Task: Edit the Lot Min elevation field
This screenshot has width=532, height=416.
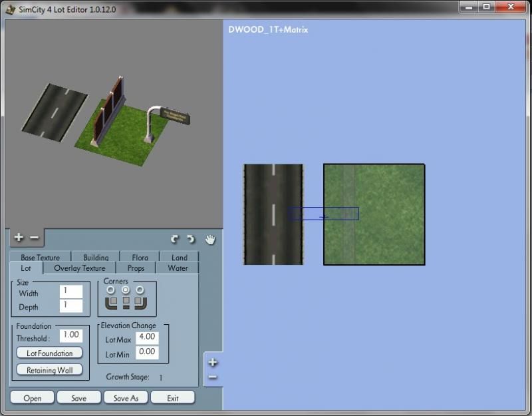Action: (x=147, y=353)
